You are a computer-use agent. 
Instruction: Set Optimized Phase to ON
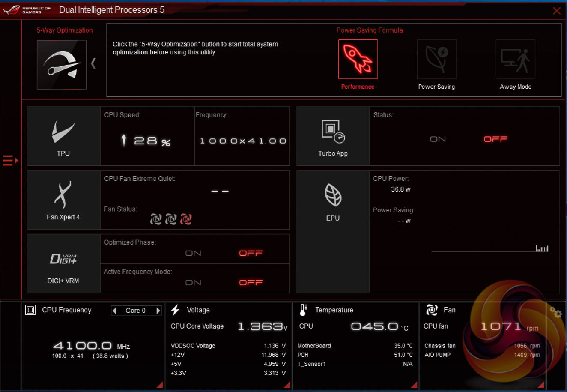(x=193, y=253)
